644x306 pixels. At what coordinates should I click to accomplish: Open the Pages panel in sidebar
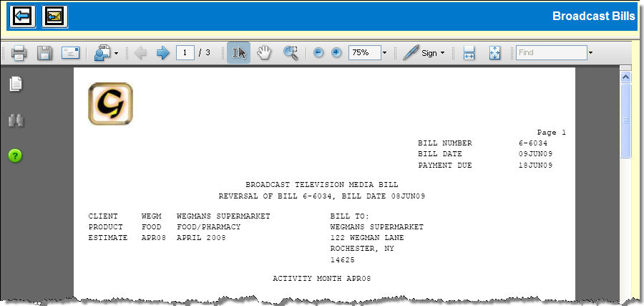(16, 85)
